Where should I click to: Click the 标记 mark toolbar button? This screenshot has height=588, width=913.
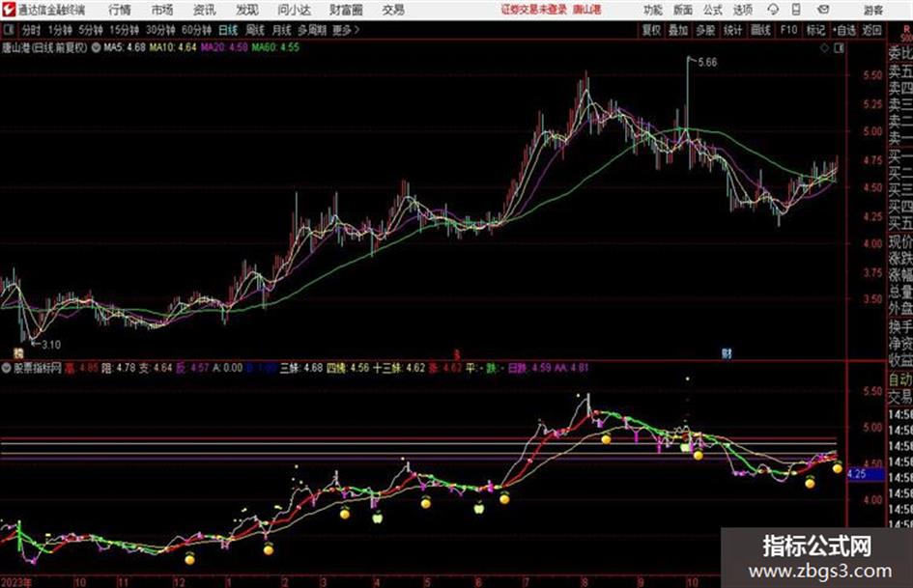tap(815, 30)
